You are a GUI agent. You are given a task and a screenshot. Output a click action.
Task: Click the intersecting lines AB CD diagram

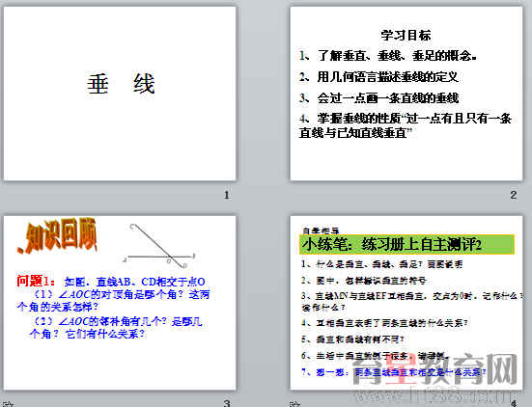click(x=159, y=246)
